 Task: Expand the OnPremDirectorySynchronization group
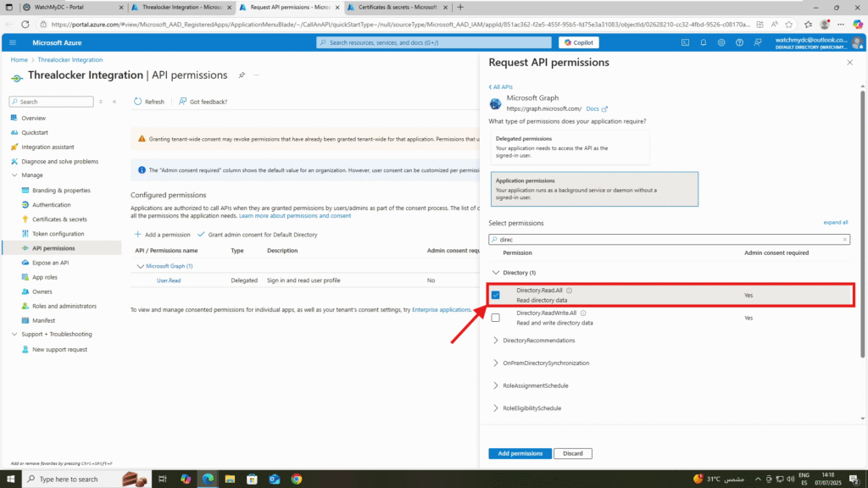point(495,363)
